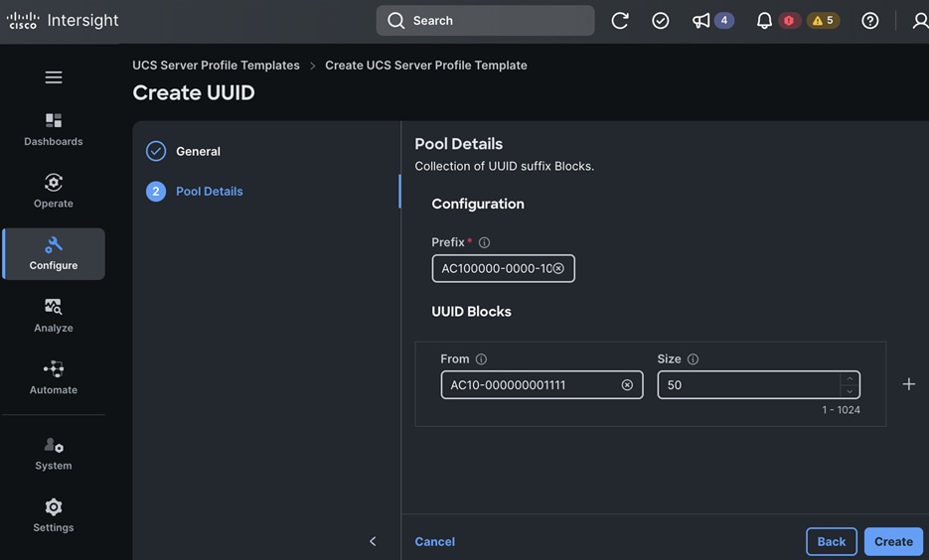
Task: Open Dashboards from the sidebar
Action: [54, 130]
